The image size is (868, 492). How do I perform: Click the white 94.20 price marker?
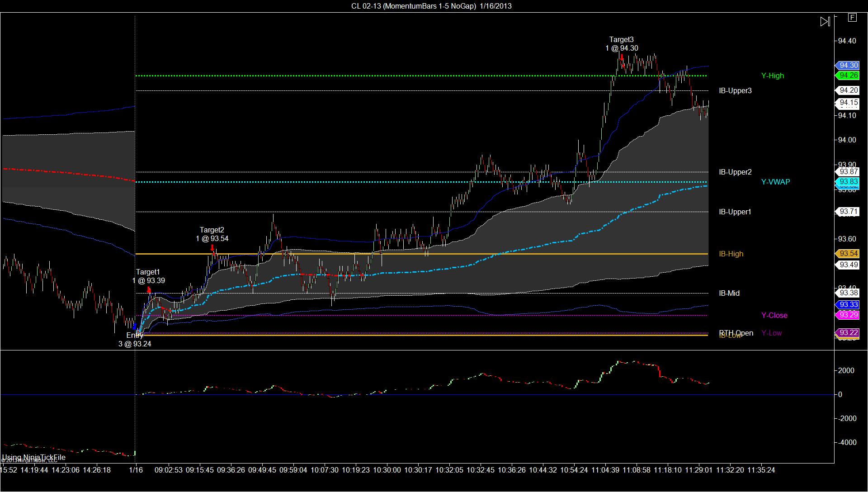(x=847, y=90)
